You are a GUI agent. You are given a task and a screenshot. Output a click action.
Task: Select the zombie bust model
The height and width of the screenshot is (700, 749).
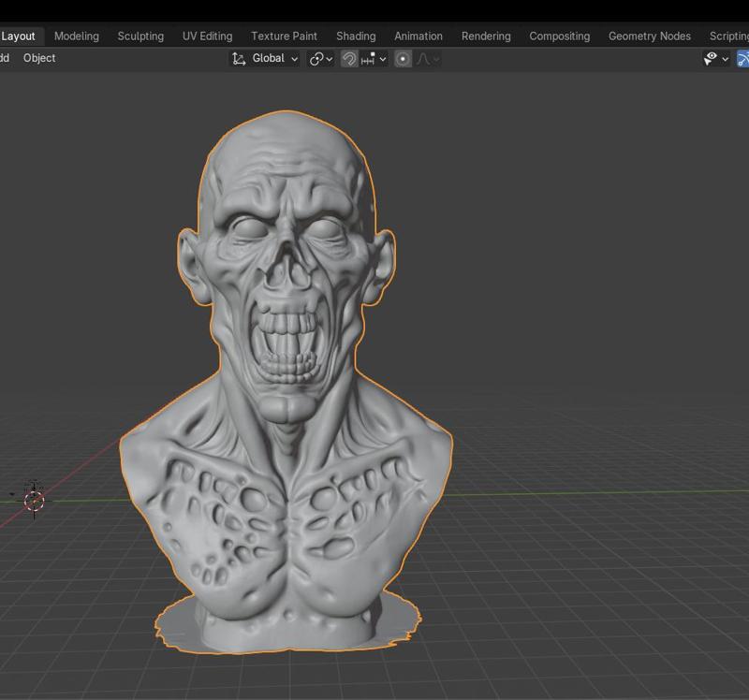[x=286, y=374]
